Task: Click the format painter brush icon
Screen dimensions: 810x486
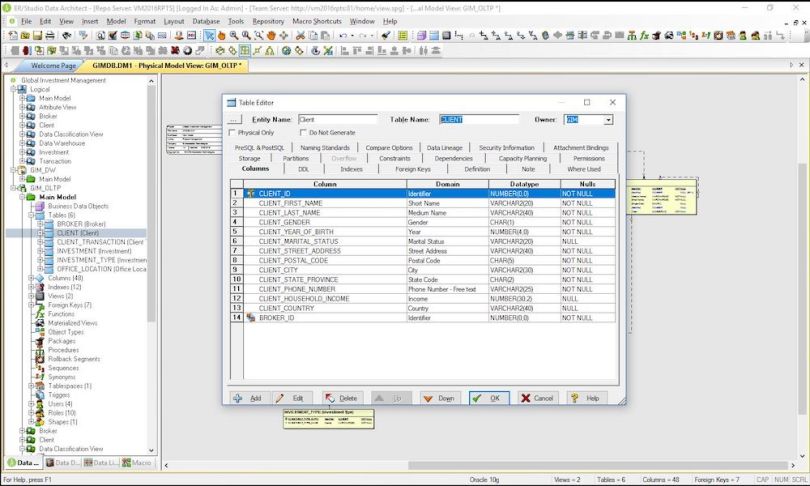Action: (386, 35)
